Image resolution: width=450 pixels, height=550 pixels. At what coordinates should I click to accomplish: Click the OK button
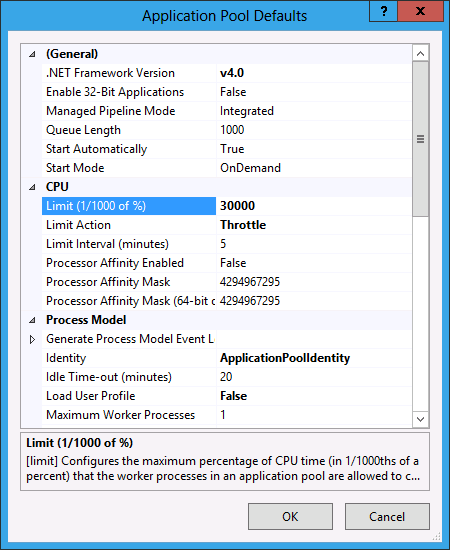(290, 516)
